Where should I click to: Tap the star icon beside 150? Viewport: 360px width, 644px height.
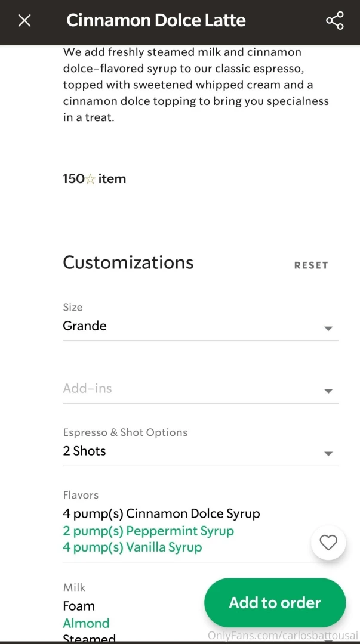click(x=90, y=179)
